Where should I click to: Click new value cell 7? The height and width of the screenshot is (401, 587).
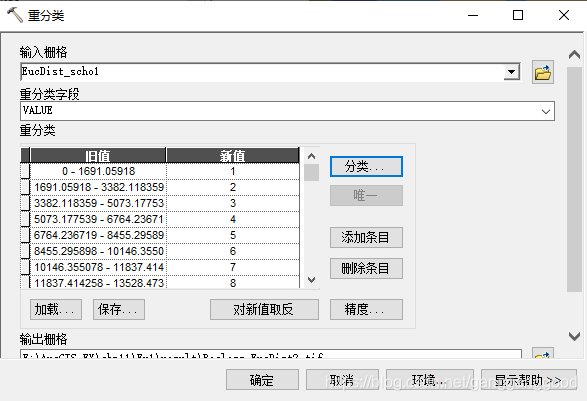coord(232,267)
